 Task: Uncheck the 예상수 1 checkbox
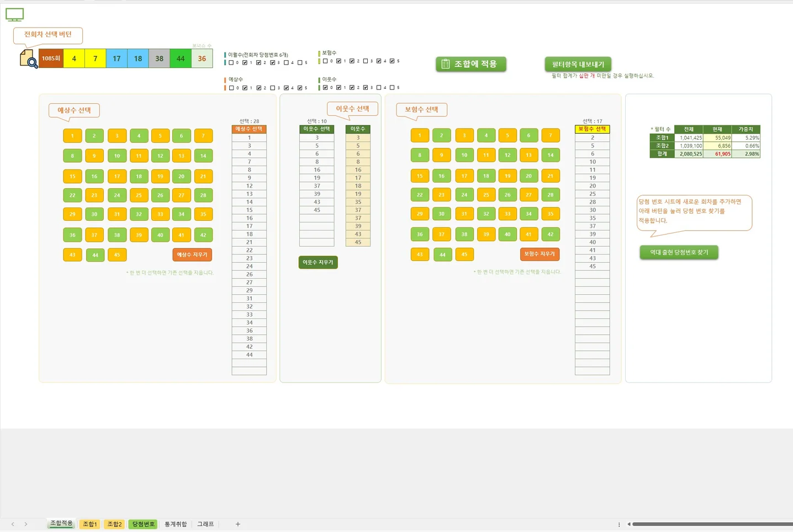245,88
